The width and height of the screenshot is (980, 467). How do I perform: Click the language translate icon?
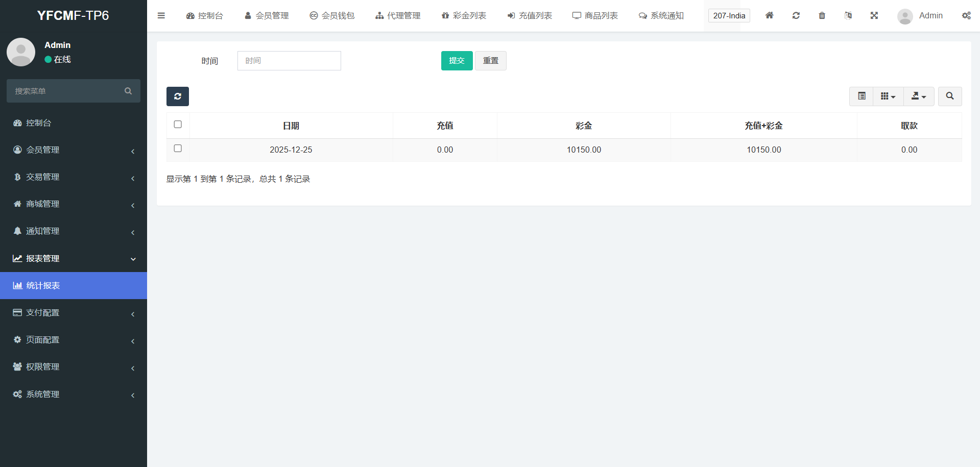848,16
